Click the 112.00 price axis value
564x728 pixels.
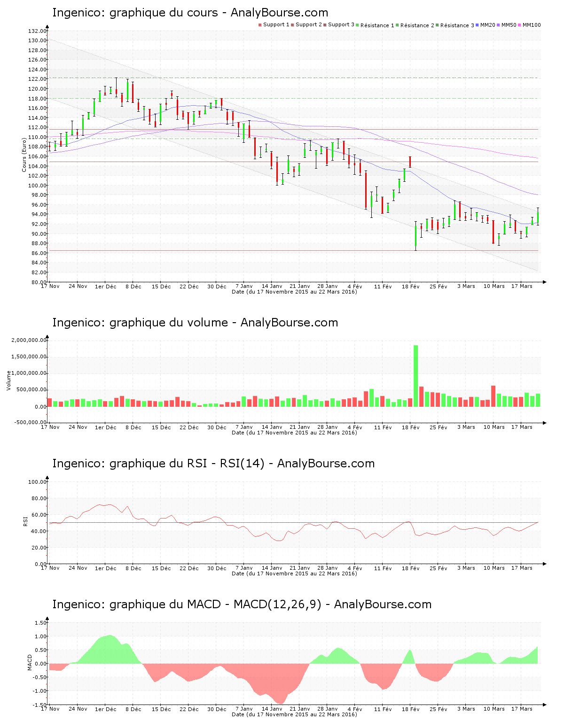38,127
